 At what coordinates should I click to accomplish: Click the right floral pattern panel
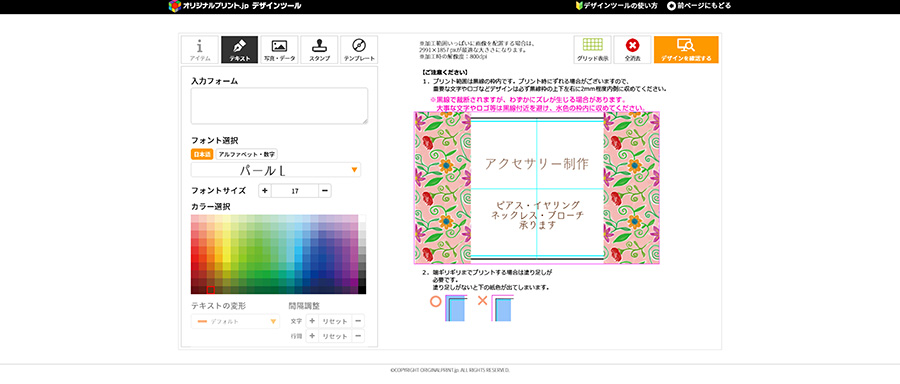pos(631,188)
